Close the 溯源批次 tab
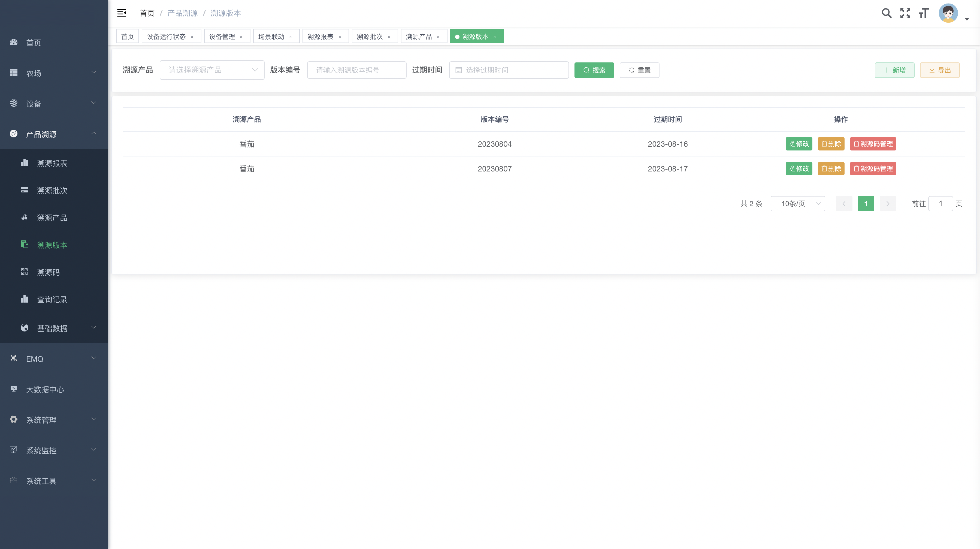980x549 pixels. click(389, 37)
